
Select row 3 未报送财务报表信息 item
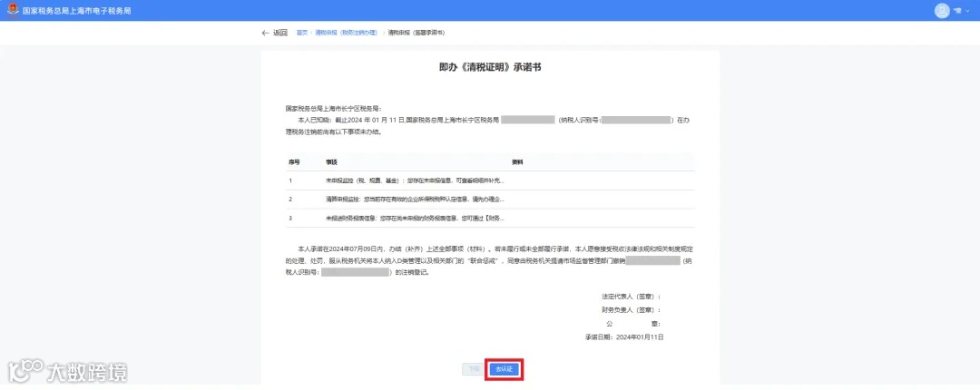pyautogui.click(x=490, y=218)
